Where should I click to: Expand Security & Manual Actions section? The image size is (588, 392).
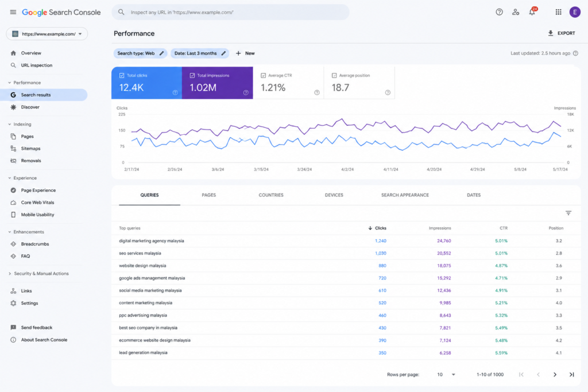pos(10,274)
